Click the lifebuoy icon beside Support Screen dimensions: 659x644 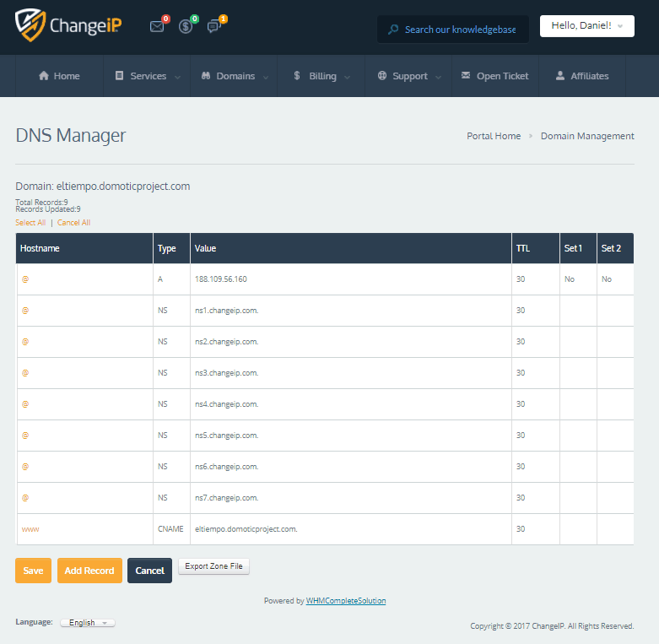pyautogui.click(x=382, y=76)
